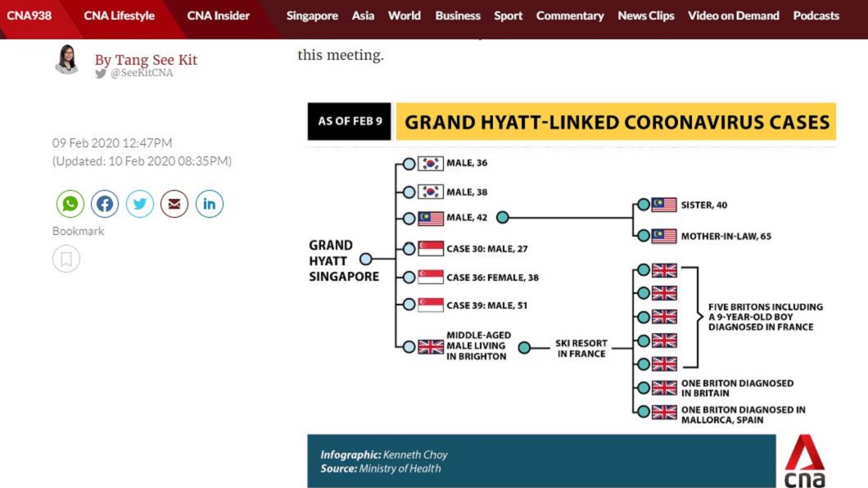Screen dimensions: 868x488
Task: Open author link By Tang See Kit
Action: click(x=146, y=60)
